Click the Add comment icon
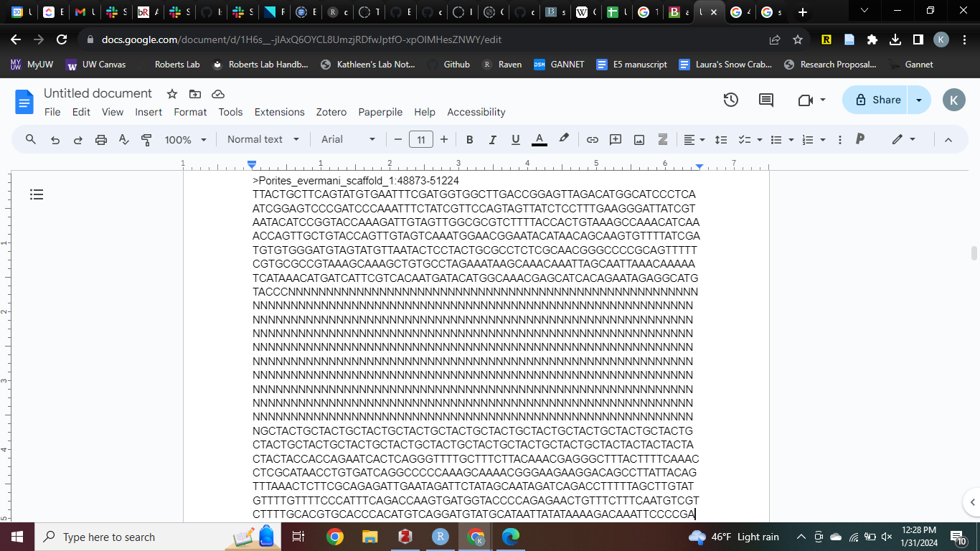This screenshot has width=980, height=551. click(x=616, y=140)
